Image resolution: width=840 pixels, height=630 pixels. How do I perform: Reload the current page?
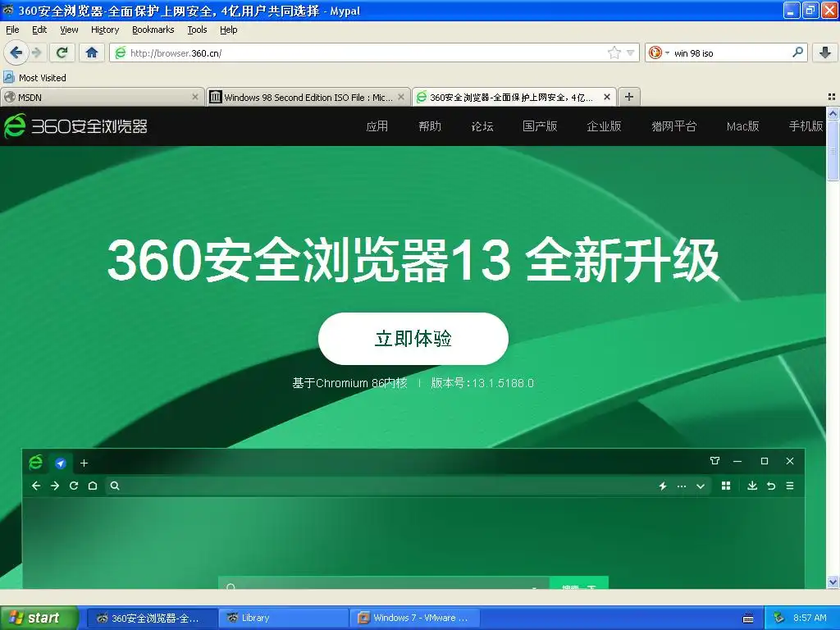(x=62, y=52)
